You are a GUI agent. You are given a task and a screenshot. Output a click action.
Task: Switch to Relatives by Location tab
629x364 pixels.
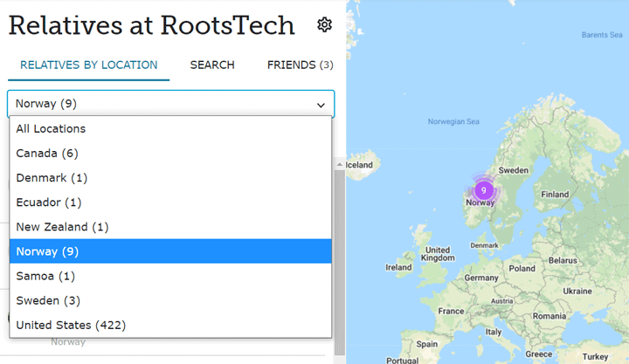point(88,65)
